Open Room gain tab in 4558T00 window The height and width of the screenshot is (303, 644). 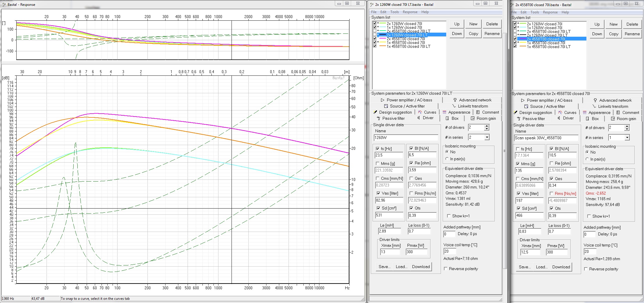(623, 119)
